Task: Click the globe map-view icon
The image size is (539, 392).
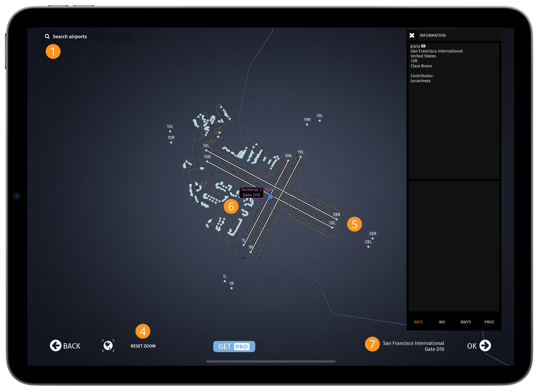Action: click(x=108, y=346)
